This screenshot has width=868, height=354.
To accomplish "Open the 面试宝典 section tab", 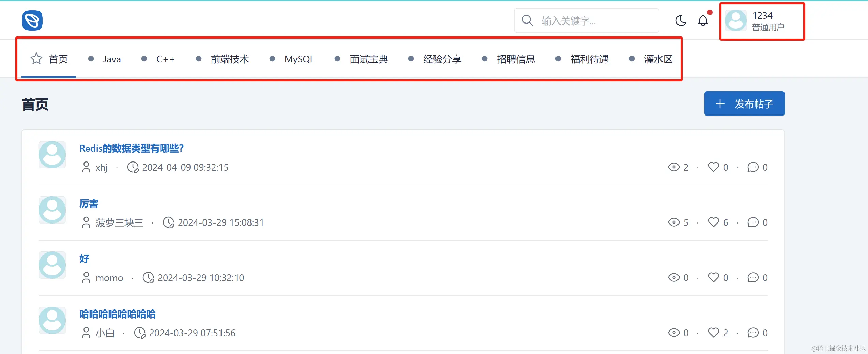I will pos(368,59).
